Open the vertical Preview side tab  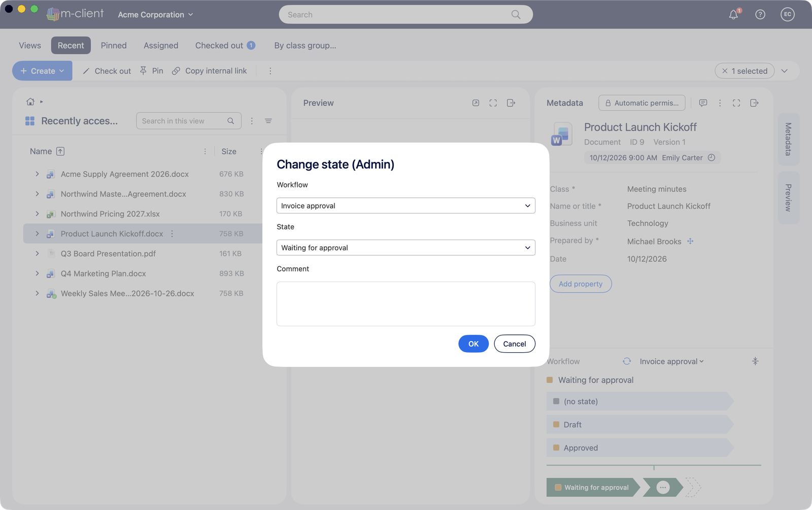[x=788, y=198]
